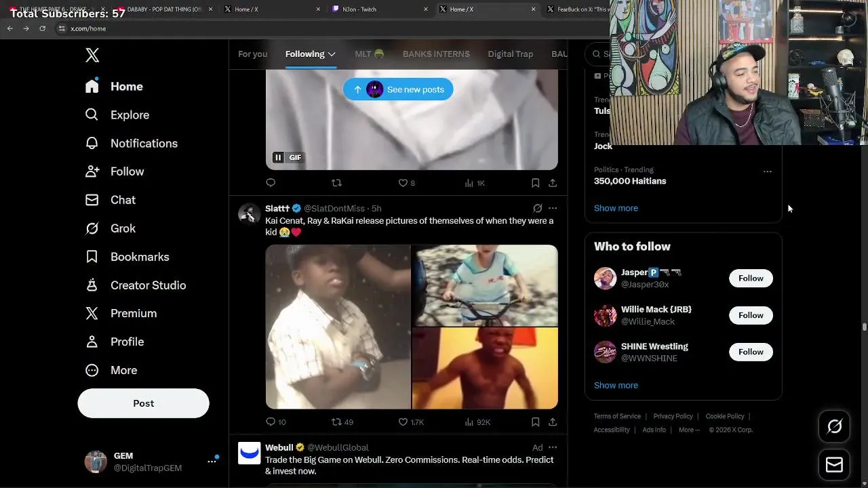This screenshot has width=868, height=488.
Task: Repost the GIF post
Action: point(336,183)
